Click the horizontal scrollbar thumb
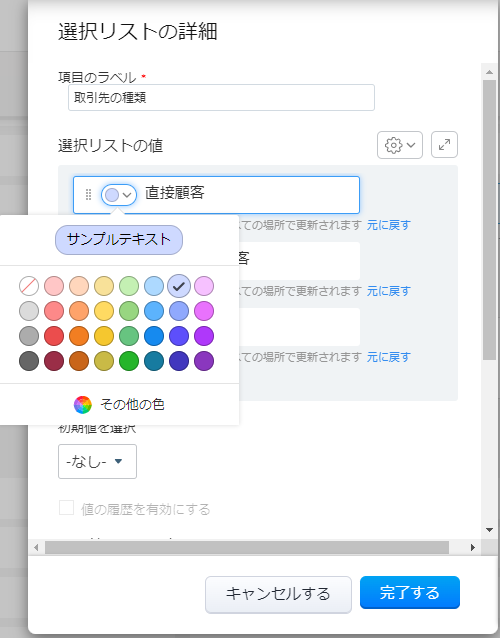Image resolution: width=500 pixels, height=638 pixels. pyautogui.click(x=247, y=547)
